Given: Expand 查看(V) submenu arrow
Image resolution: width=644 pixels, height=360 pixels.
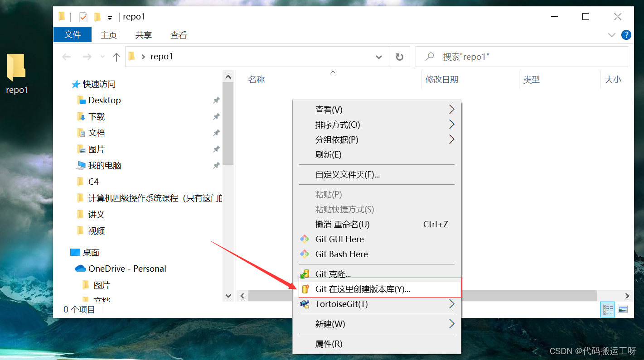Looking at the screenshot, I should 451,110.
